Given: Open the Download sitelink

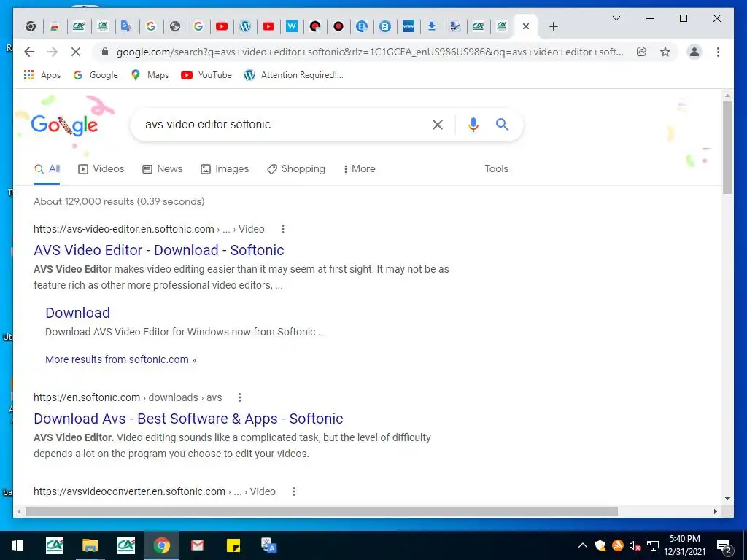Looking at the screenshot, I should click(x=77, y=313).
